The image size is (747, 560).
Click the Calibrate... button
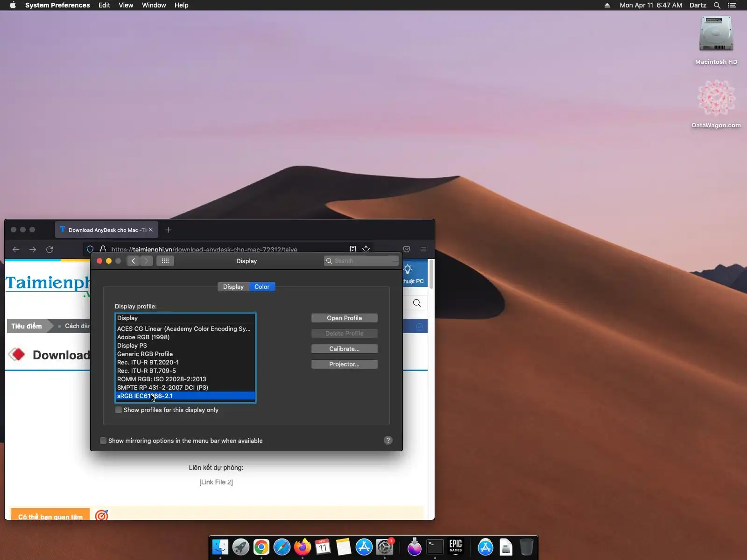click(x=345, y=349)
